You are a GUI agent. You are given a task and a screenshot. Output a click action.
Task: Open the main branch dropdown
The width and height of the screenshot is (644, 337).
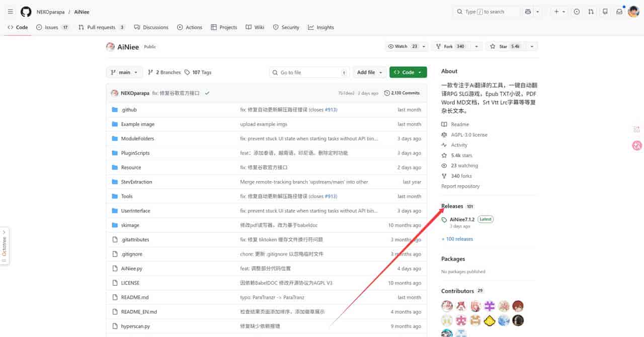pos(124,72)
